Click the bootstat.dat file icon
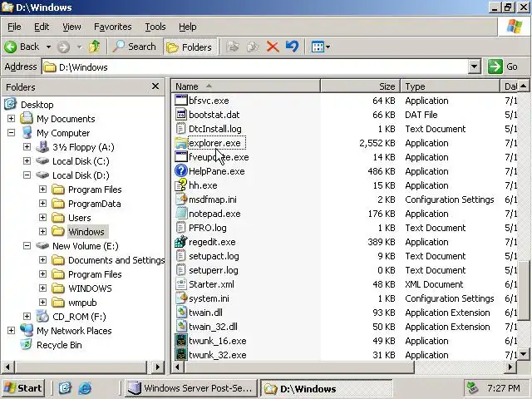Viewport: 532px width, 399px height. (x=181, y=115)
